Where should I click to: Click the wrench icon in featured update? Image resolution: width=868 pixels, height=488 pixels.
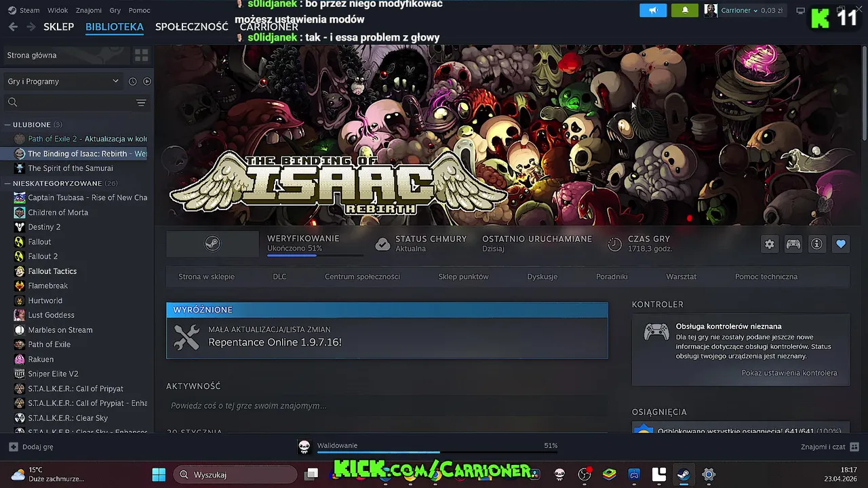tap(186, 337)
